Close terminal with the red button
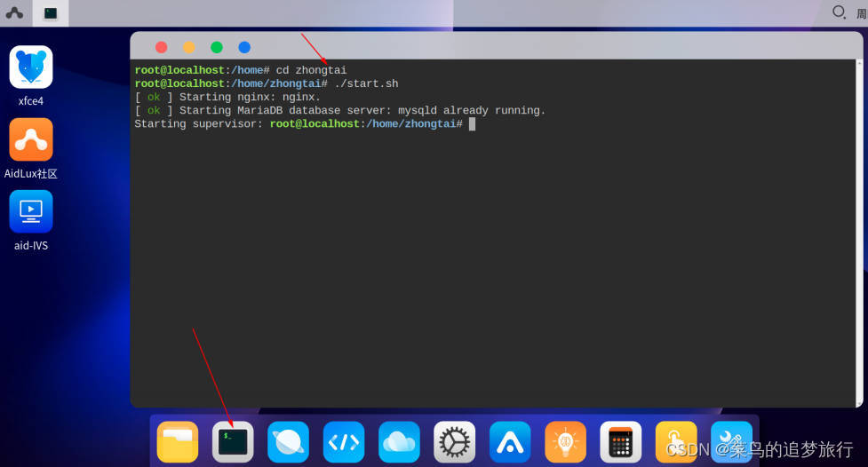Image resolution: width=868 pixels, height=467 pixels. 161,47
